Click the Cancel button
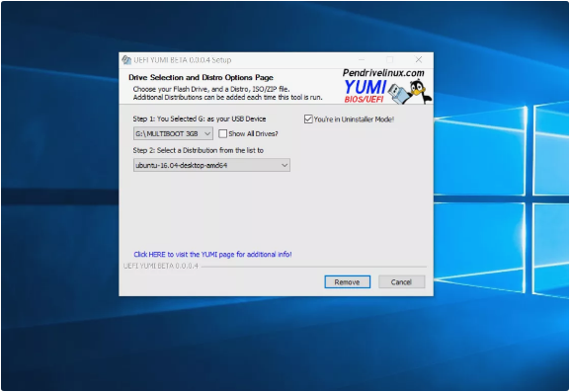Screen dimensions: 571x392 pos(401,282)
